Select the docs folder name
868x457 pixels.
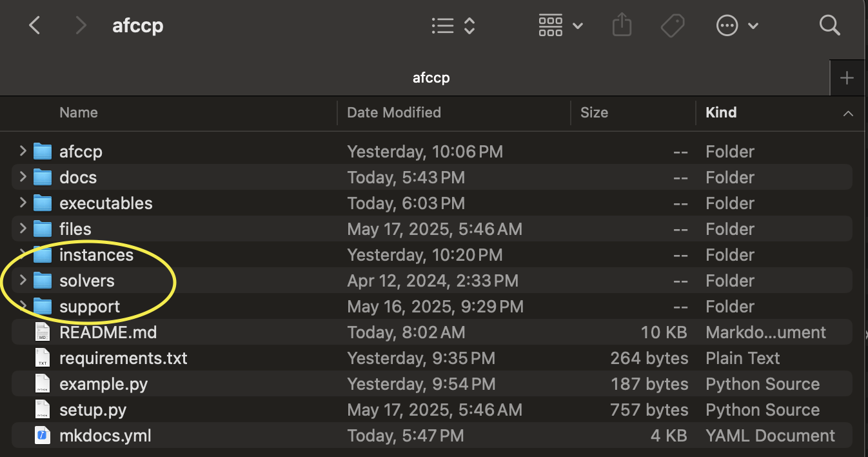pyautogui.click(x=78, y=178)
